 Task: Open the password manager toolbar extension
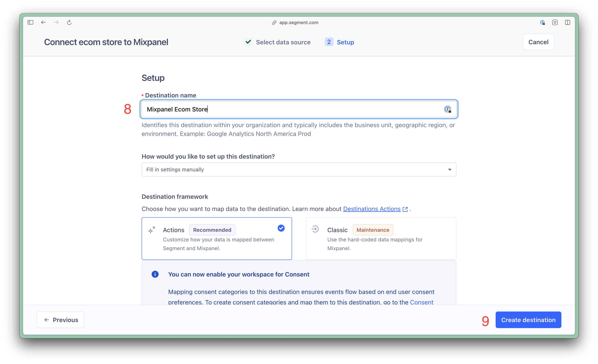542,23
